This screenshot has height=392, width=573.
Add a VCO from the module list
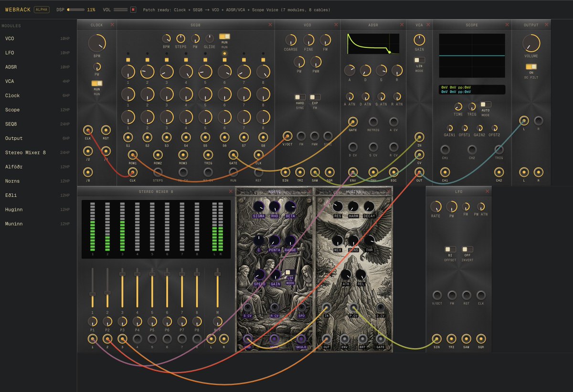coord(38,39)
